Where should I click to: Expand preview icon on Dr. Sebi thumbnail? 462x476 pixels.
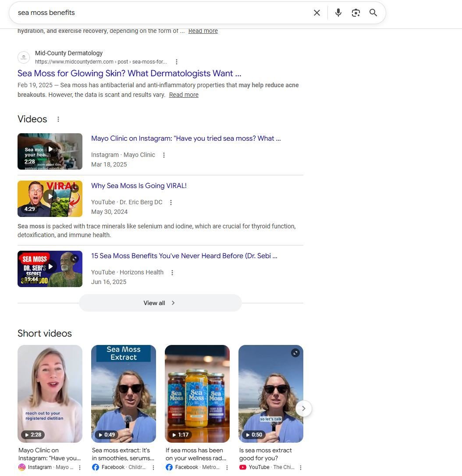[75, 258]
